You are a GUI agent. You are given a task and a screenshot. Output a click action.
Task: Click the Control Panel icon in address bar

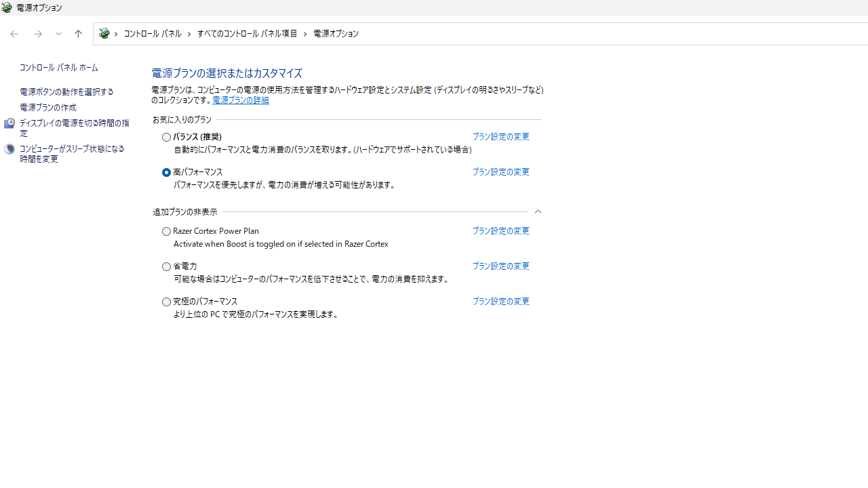[104, 34]
